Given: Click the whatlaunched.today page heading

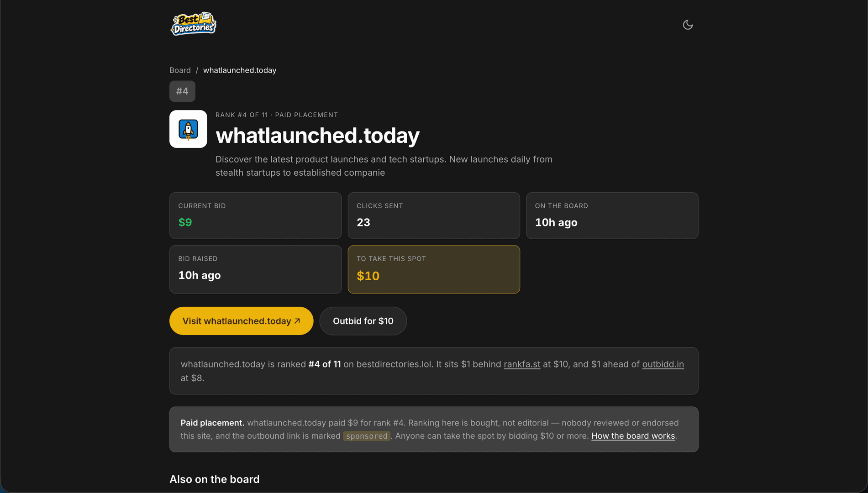Looking at the screenshot, I should (x=317, y=136).
